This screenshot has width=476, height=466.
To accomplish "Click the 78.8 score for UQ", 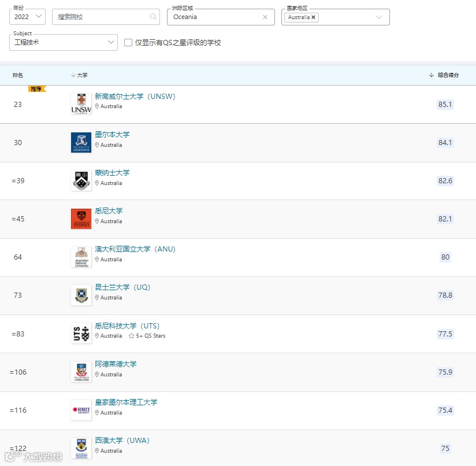I will click(445, 295).
